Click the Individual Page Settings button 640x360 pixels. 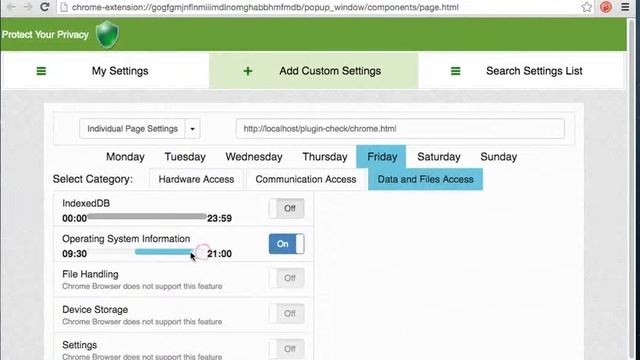132,129
